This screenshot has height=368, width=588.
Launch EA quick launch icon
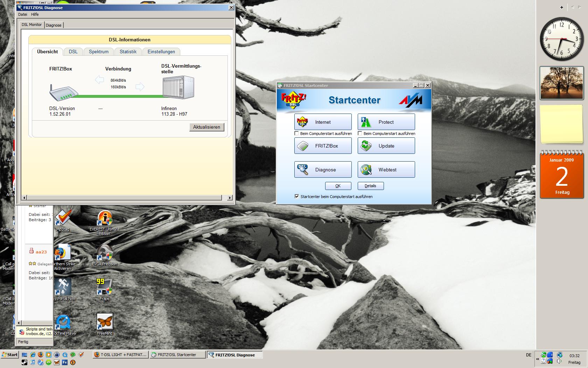pyautogui.click(x=49, y=362)
